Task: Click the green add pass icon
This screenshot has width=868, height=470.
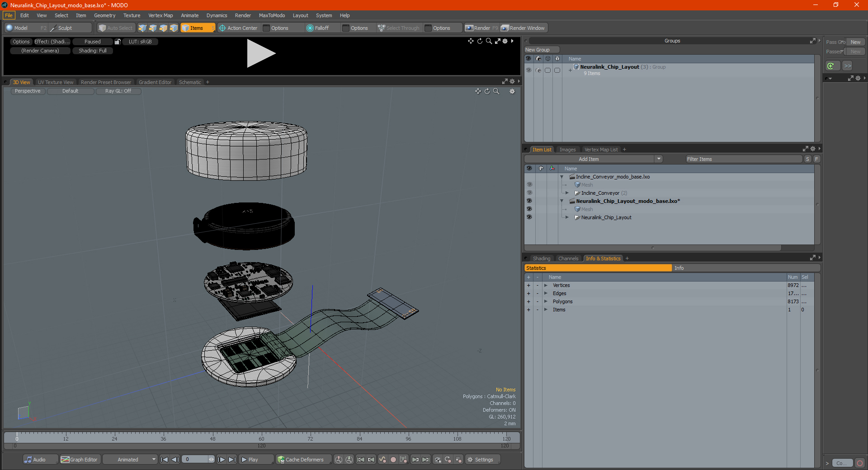Action: [831, 66]
